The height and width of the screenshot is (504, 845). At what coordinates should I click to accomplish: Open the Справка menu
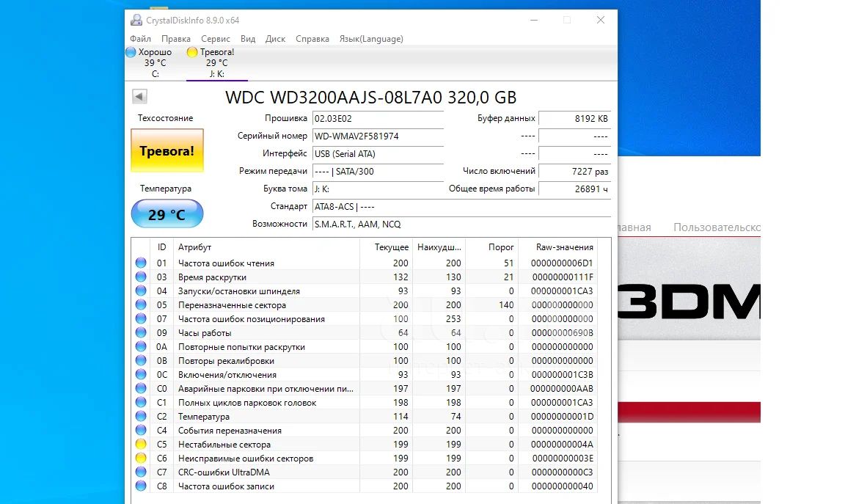312,39
